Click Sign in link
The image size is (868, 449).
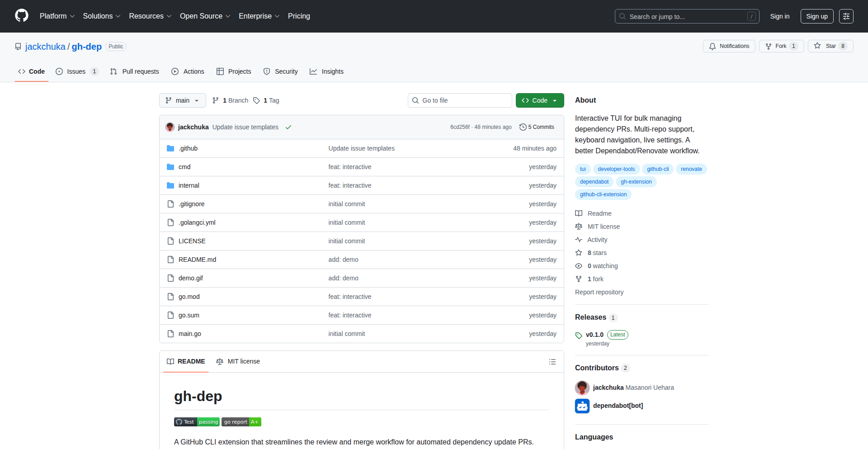point(780,16)
